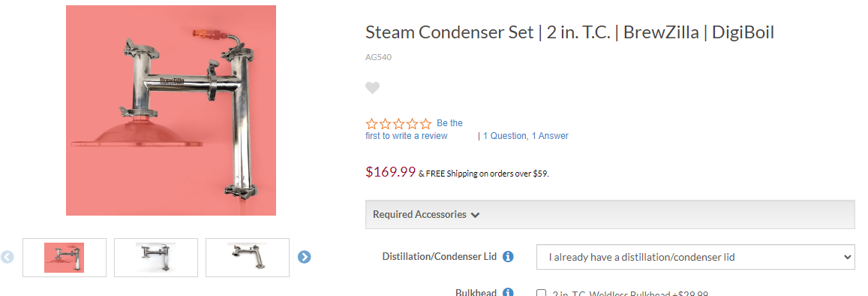Click the main steam condenser product image
The width and height of the screenshot is (868, 296).
tap(171, 110)
